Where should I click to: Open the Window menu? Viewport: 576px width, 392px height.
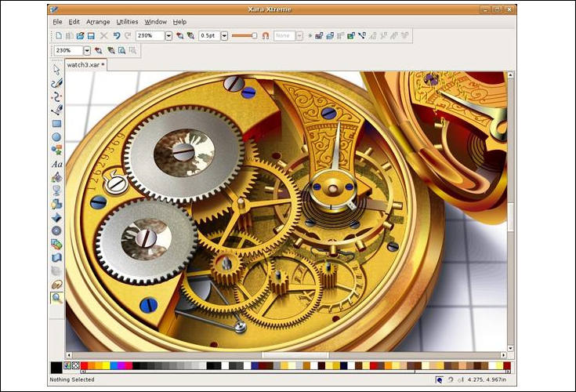tap(155, 22)
